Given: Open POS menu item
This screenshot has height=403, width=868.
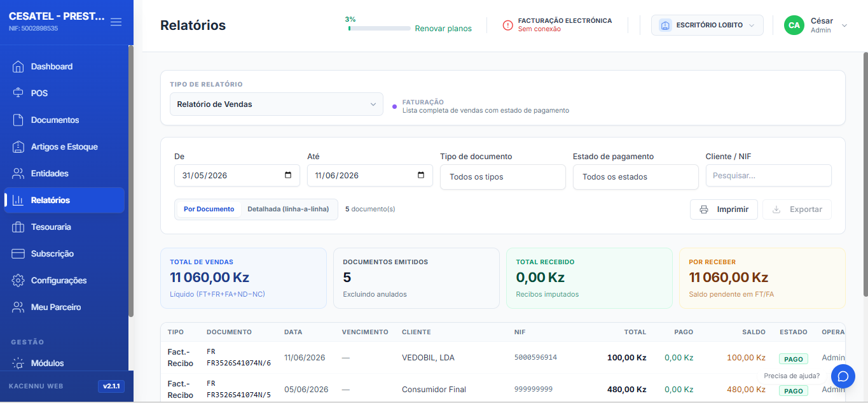Looking at the screenshot, I should pyautogui.click(x=64, y=93).
